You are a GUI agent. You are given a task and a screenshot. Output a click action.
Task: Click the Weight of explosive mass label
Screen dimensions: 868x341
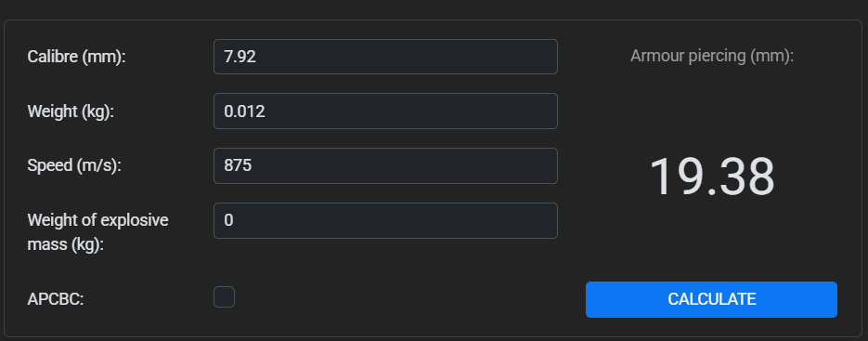click(x=98, y=232)
